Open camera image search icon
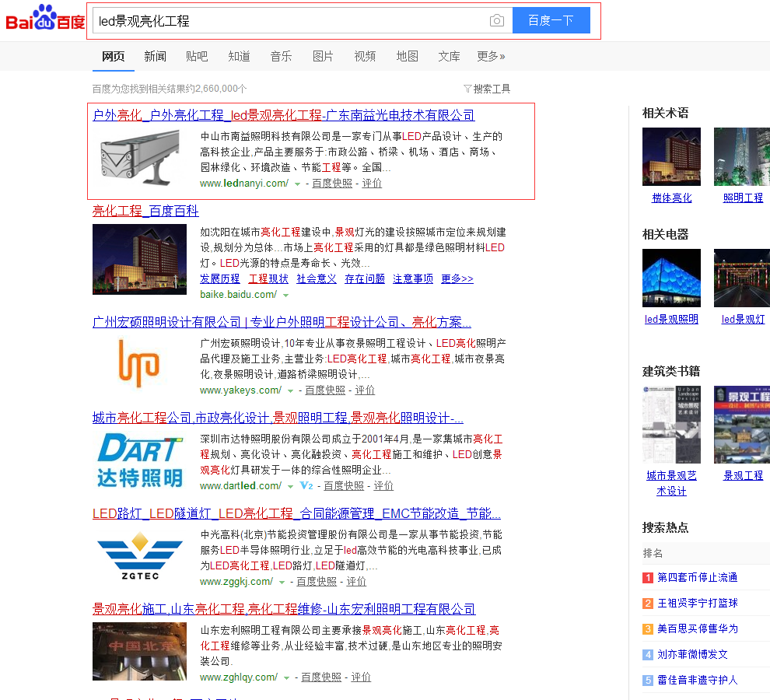The height and width of the screenshot is (700, 770). coord(496,21)
